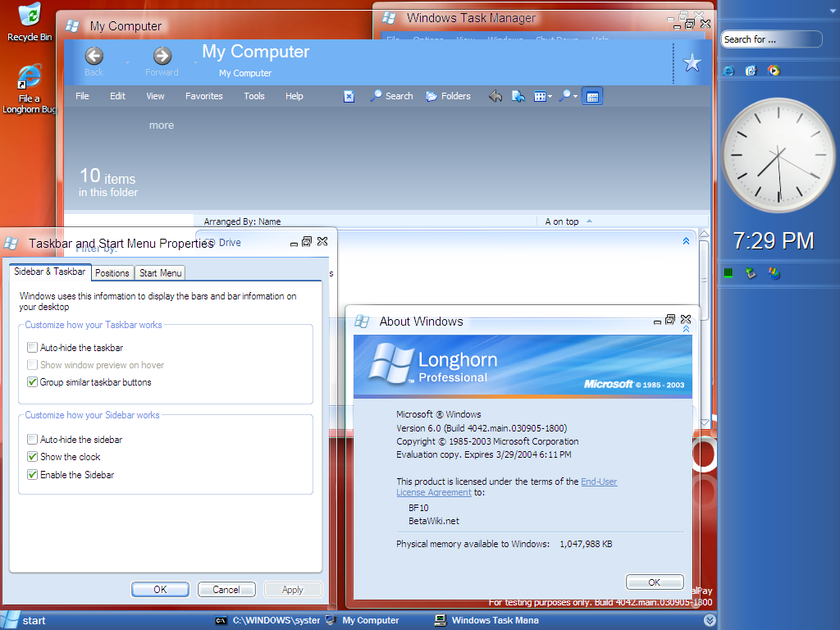Switch to Windows Task Manager taskbar button
840x630 pixels.
pyautogui.click(x=486, y=620)
